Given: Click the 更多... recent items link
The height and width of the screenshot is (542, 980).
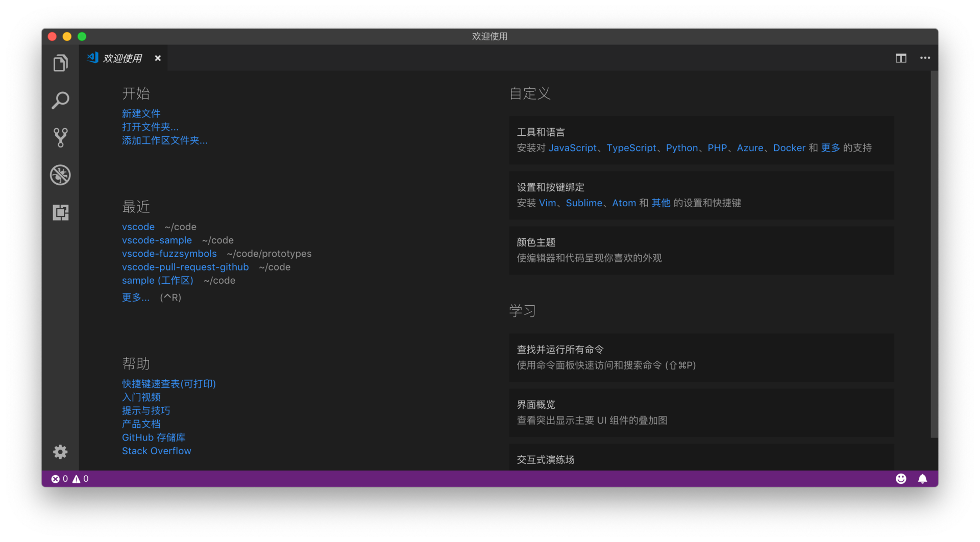Looking at the screenshot, I should click(136, 298).
